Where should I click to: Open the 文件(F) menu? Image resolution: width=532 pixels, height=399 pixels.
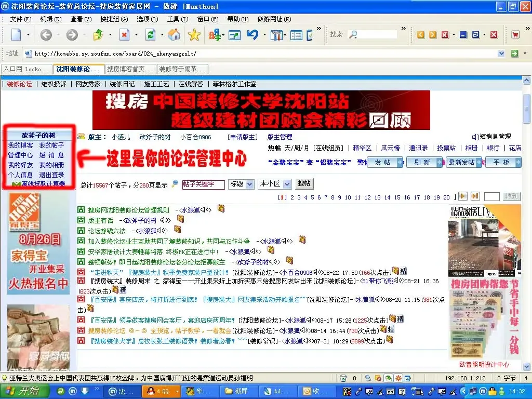pos(21,19)
